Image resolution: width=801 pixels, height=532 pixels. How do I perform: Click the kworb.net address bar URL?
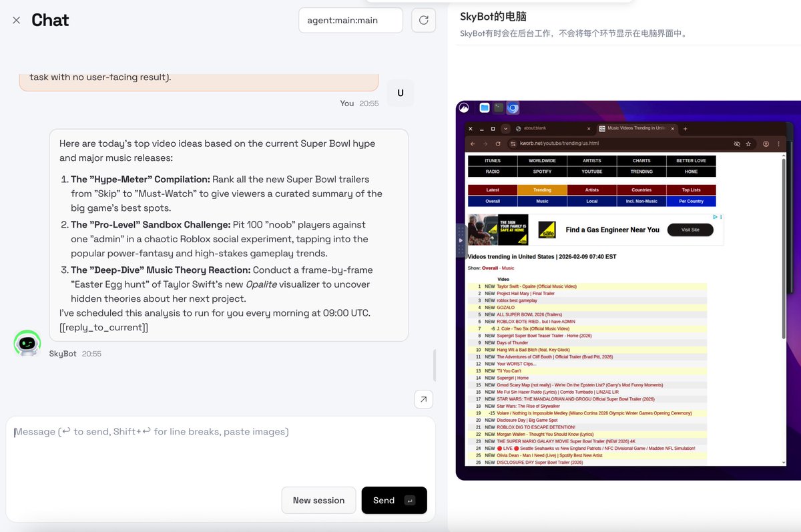click(559, 144)
